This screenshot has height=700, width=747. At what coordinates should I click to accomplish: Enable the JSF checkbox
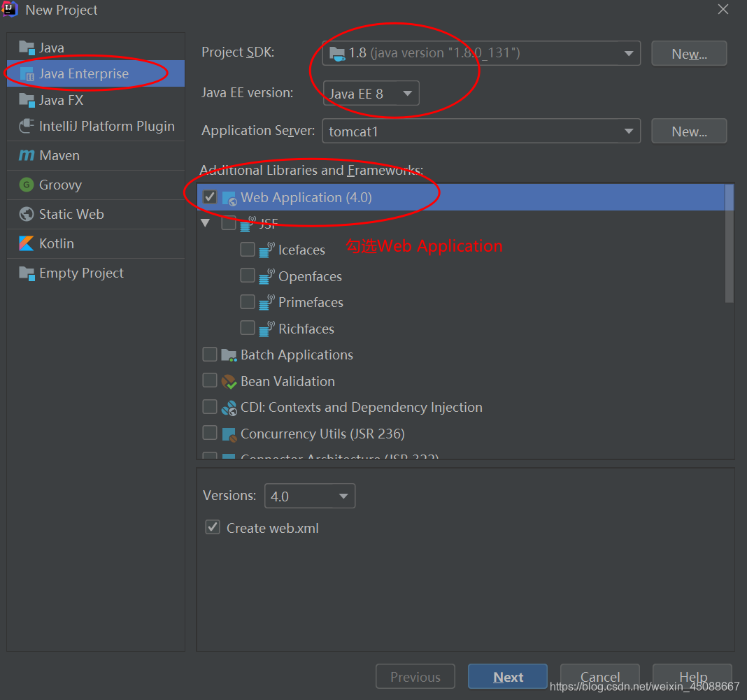click(x=229, y=223)
